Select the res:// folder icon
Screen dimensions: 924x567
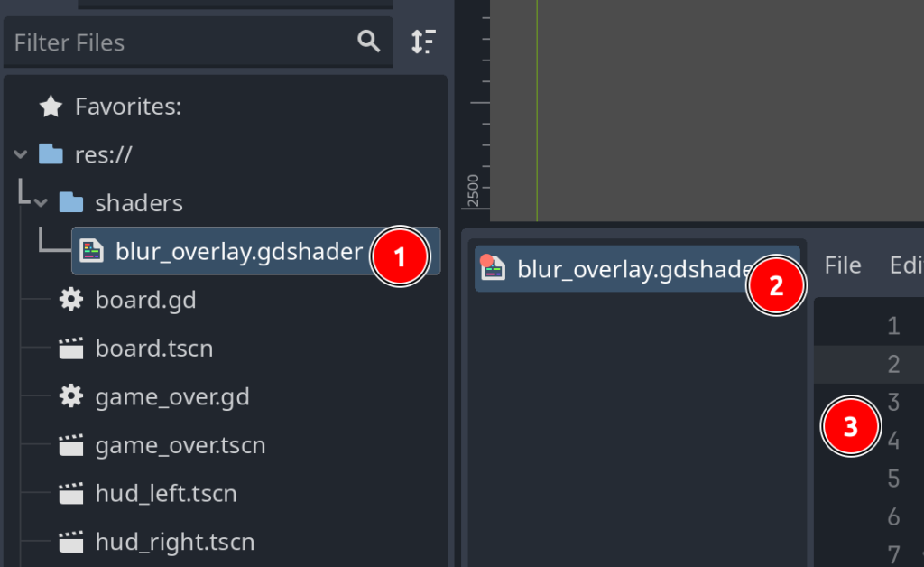point(51,155)
